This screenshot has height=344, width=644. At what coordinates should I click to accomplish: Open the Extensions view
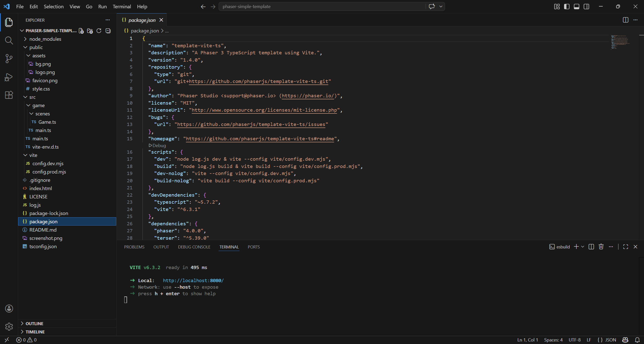pos(9,95)
